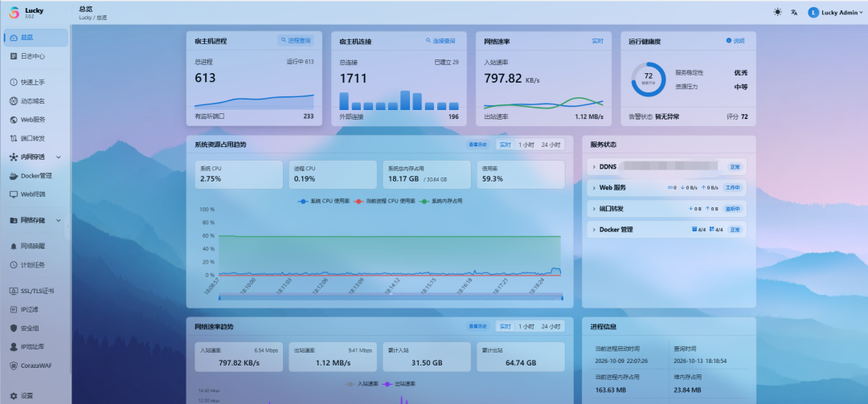Viewport: 868px width, 404px height.
Task: Select 实时 tab in 网络速率趋势
Action: [x=505, y=327]
